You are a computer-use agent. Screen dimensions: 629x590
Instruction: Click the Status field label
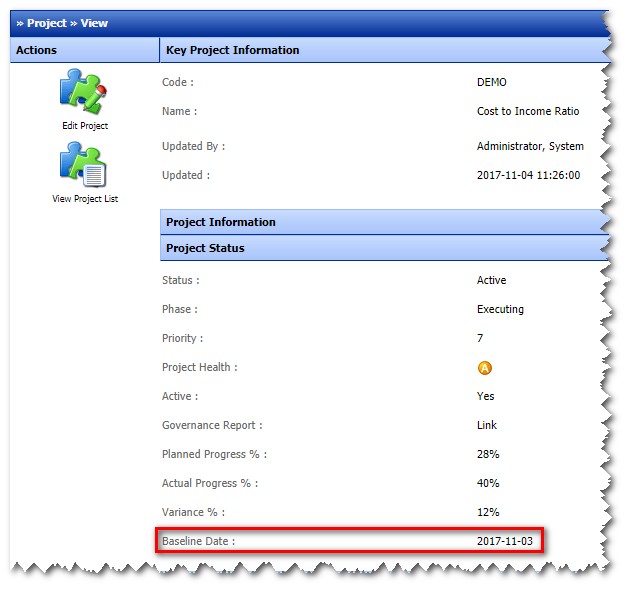181,280
